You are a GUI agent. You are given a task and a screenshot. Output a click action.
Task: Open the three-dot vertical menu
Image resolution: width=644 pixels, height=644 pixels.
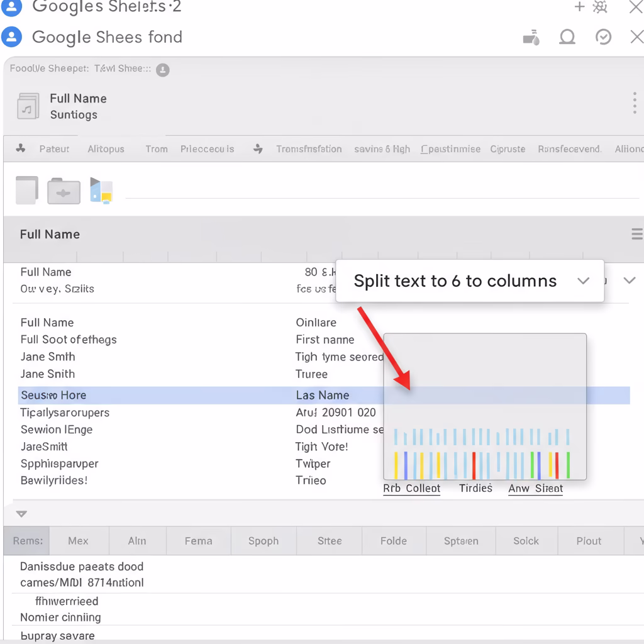coord(635,103)
